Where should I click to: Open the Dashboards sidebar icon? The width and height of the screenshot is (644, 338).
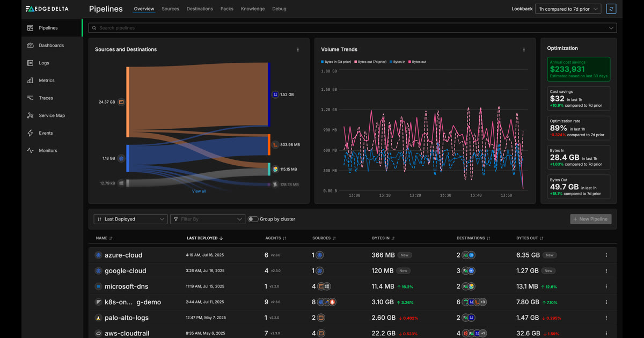pyautogui.click(x=30, y=46)
